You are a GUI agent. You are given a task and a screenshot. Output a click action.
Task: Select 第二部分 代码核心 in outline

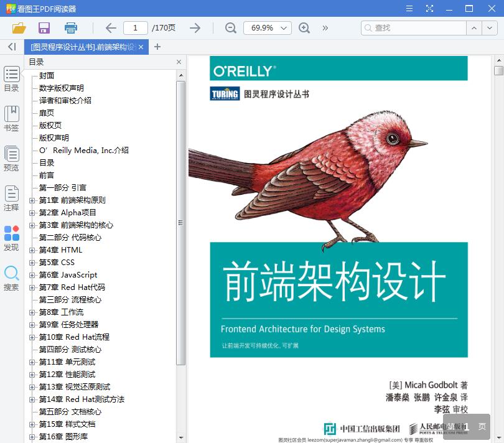pos(70,238)
